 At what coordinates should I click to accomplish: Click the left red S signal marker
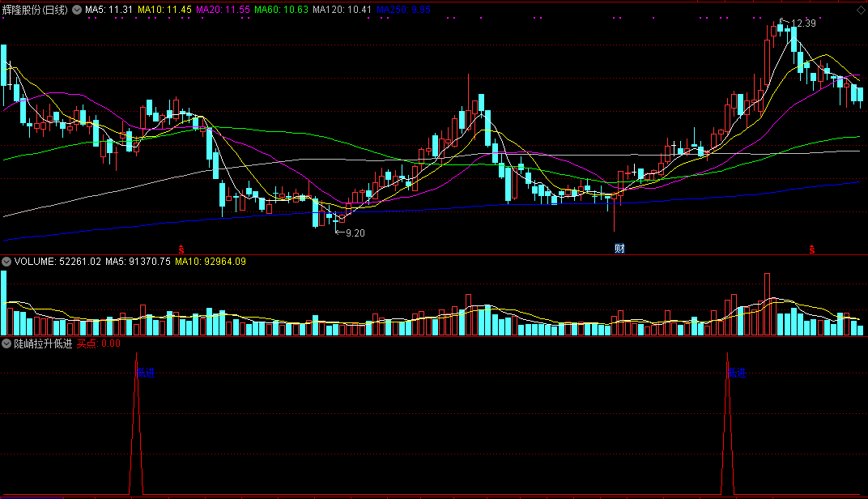coord(181,249)
